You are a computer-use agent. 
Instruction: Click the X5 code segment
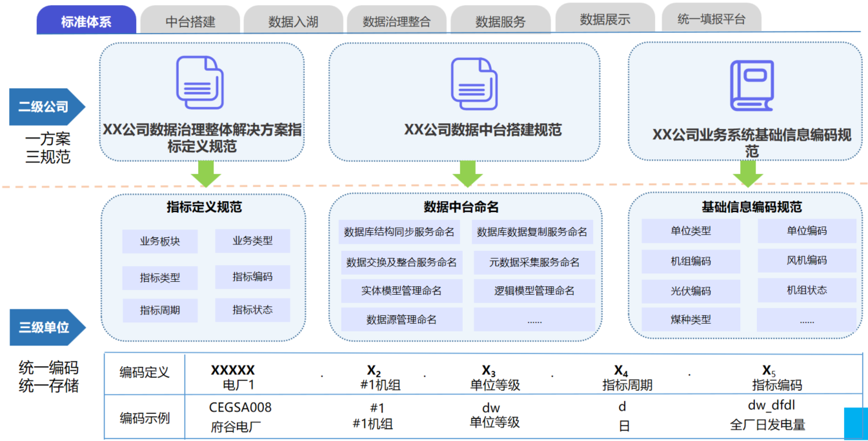tap(769, 371)
